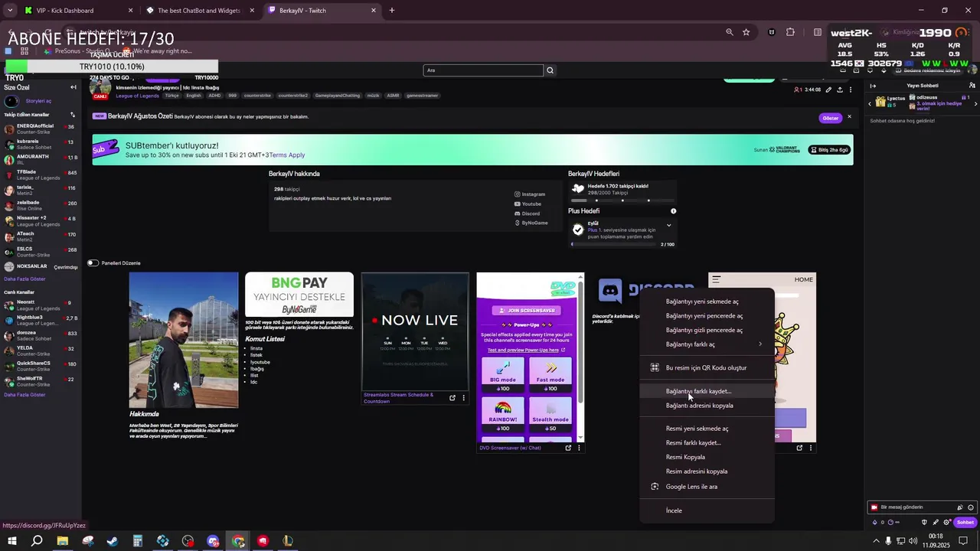Expand the Eylül Plus goal chevron
Image resolution: width=980 pixels, height=551 pixels.
point(668,226)
